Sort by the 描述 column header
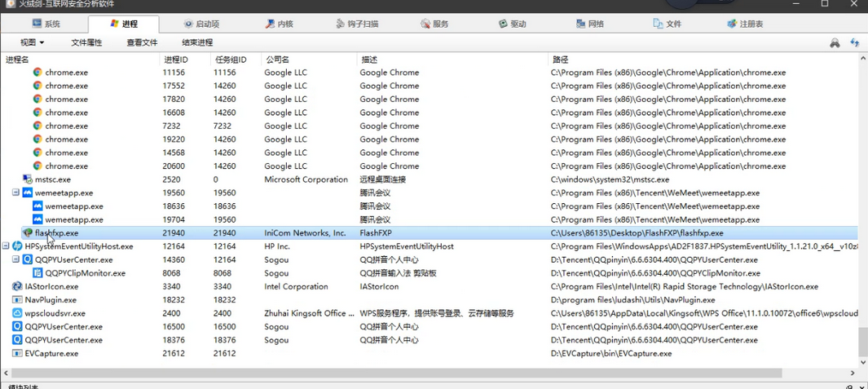868x389 pixels. click(x=452, y=60)
